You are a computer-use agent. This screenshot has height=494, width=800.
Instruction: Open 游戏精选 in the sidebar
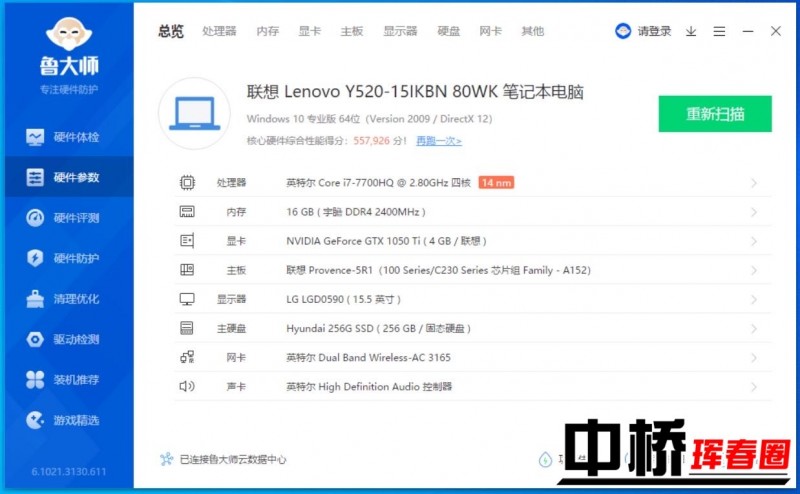(67, 420)
